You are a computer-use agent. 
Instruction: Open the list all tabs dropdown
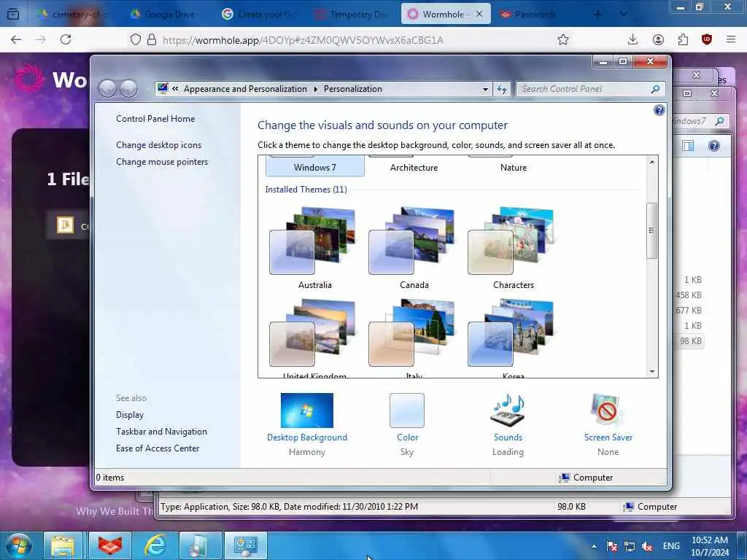[x=623, y=15]
